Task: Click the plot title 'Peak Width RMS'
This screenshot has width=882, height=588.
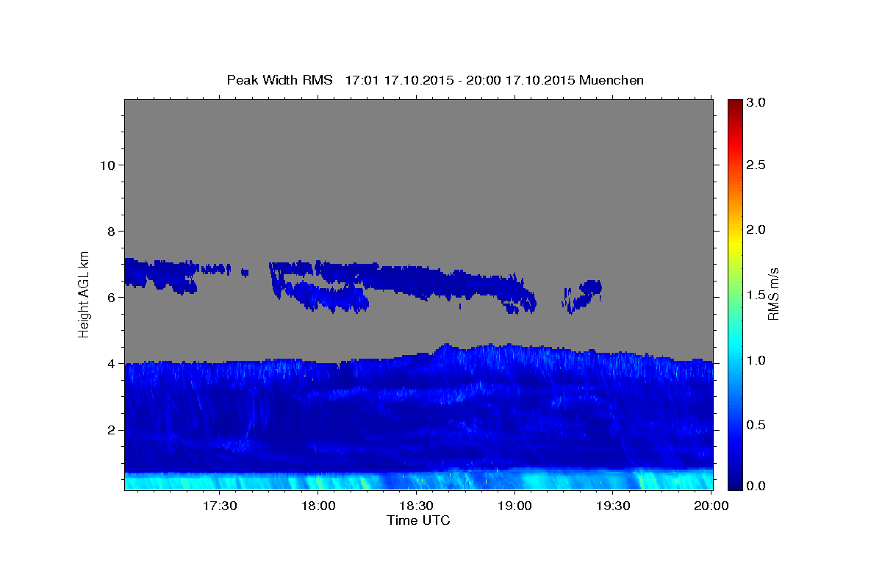Action: [279, 79]
